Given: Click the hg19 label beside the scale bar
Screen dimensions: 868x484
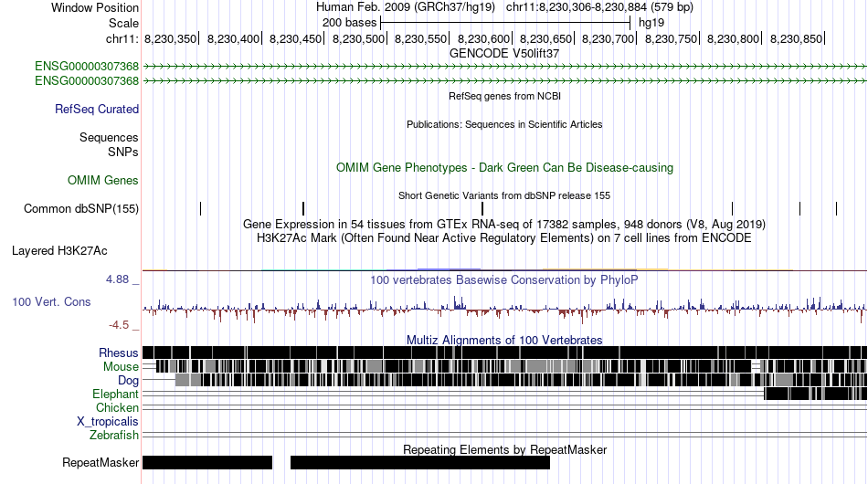Looking at the screenshot, I should [x=651, y=23].
